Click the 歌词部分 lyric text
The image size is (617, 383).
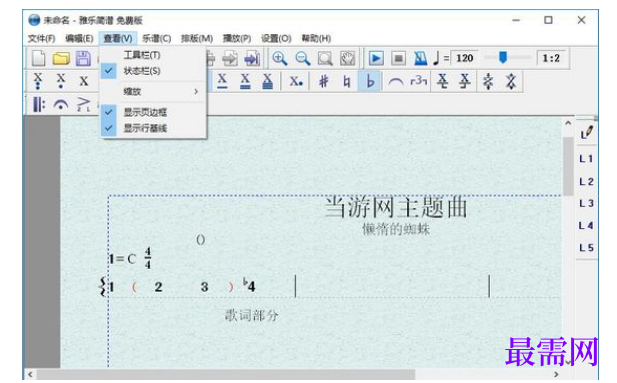252,315
